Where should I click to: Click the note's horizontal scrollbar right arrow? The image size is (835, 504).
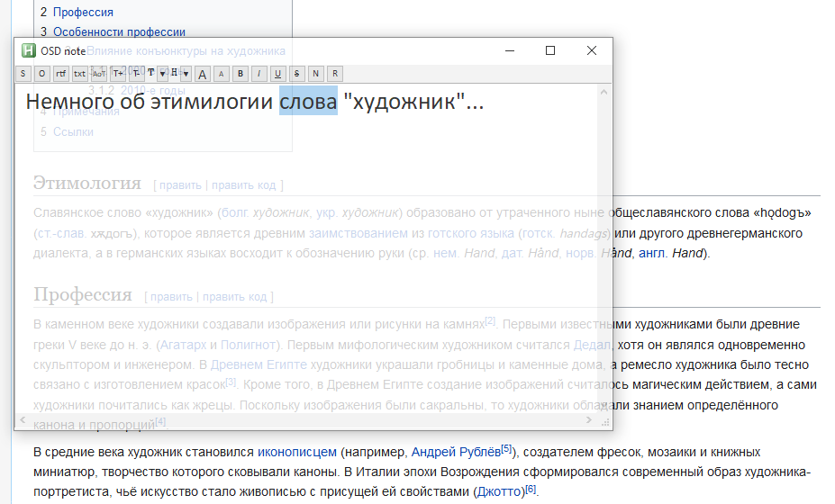pos(588,420)
